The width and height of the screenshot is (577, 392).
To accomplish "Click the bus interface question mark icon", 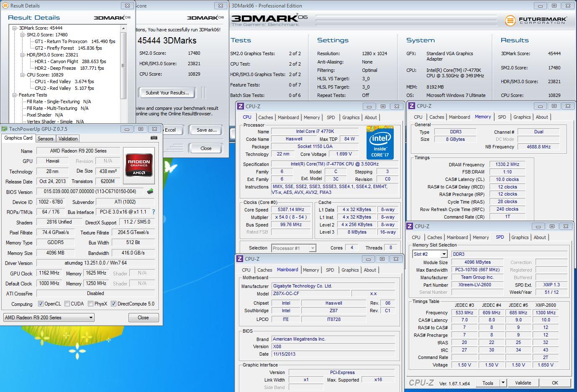I will [x=153, y=212].
